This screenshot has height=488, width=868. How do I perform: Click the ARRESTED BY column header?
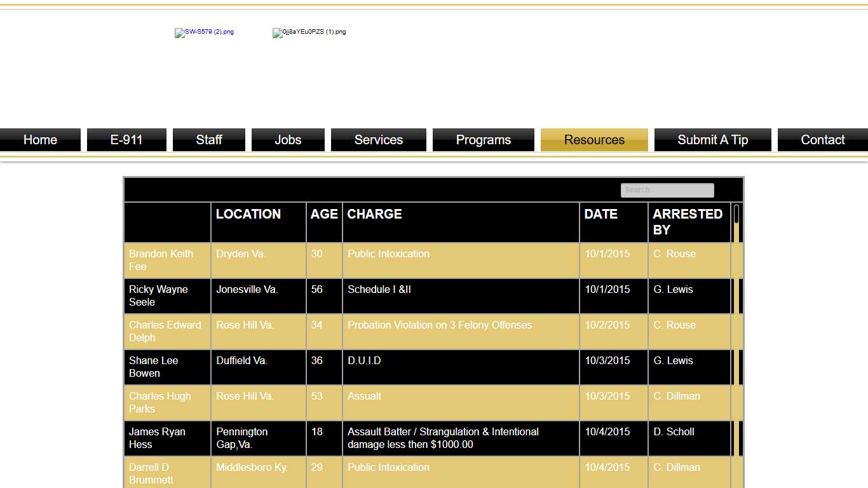click(x=688, y=222)
